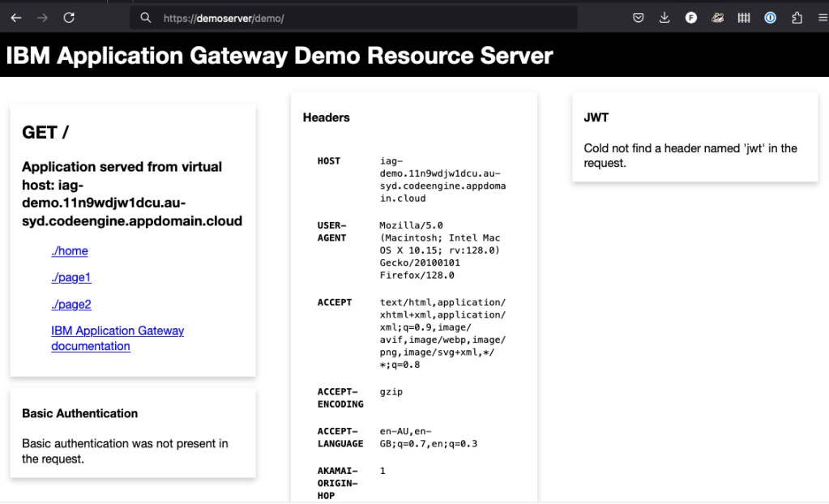829x504 pixels.
Task: Save the page to Pocket
Action: point(638,17)
